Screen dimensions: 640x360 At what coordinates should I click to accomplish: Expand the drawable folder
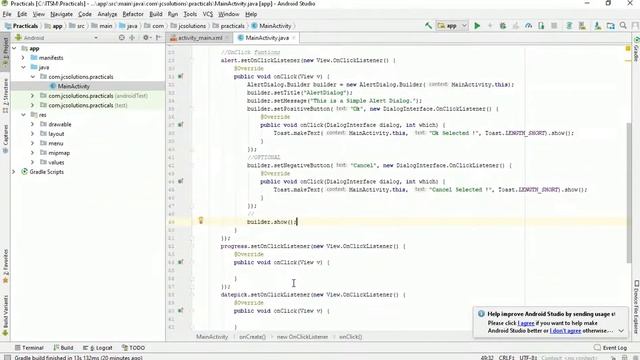pyautogui.click(x=33, y=124)
